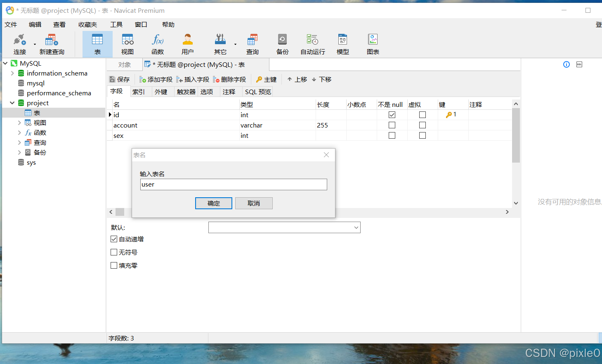Open the Tools (工具) menu
The width and height of the screenshot is (602, 364).
(x=116, y=25)
